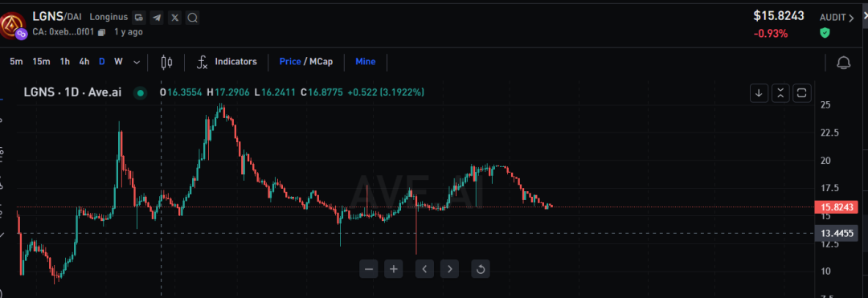Expand the more timeframes dropdown arrow

pos(137,62)
